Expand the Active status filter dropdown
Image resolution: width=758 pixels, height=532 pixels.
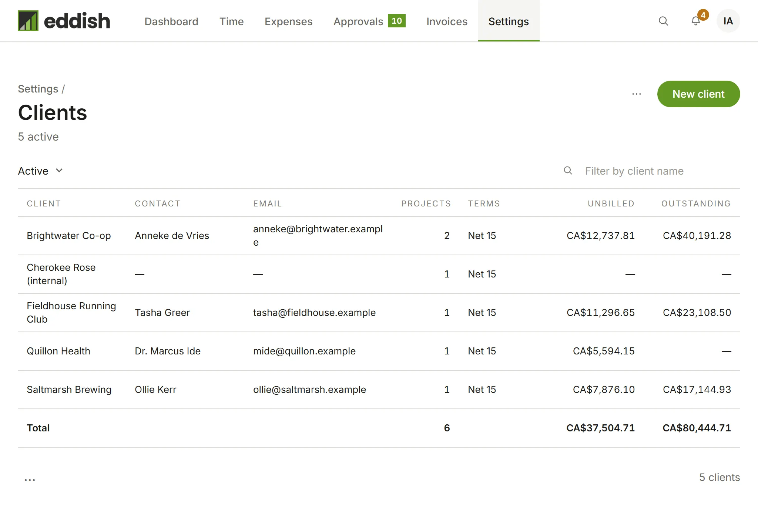pyautogui.click(x=41, y=171)
